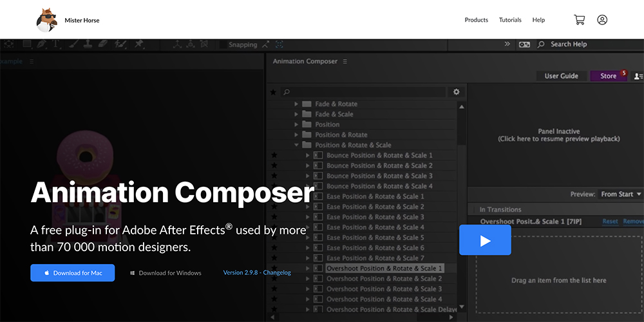Image resolution: width=644 pixels, height=322 pixels.
Task: Toggle star for Ease Position & Rotate & Scale 6
Action: (274, 248)
